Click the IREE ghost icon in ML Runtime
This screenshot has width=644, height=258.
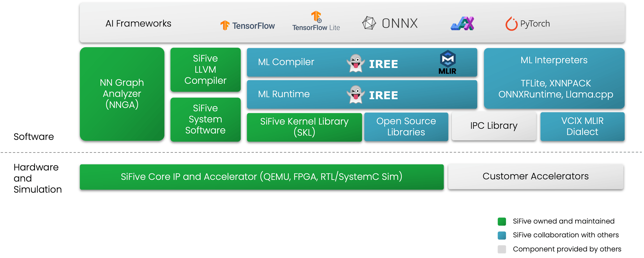(355, 95)
